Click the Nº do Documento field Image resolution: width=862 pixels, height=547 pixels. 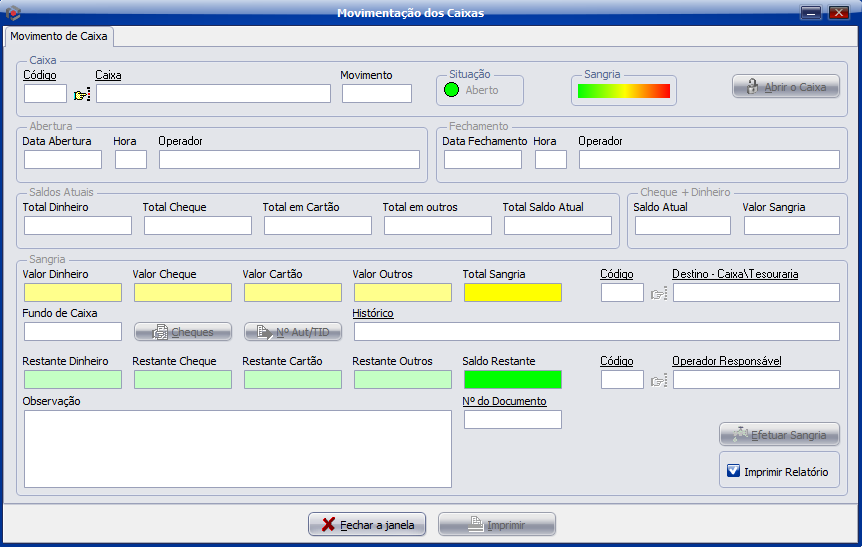[x=512, y=420]
